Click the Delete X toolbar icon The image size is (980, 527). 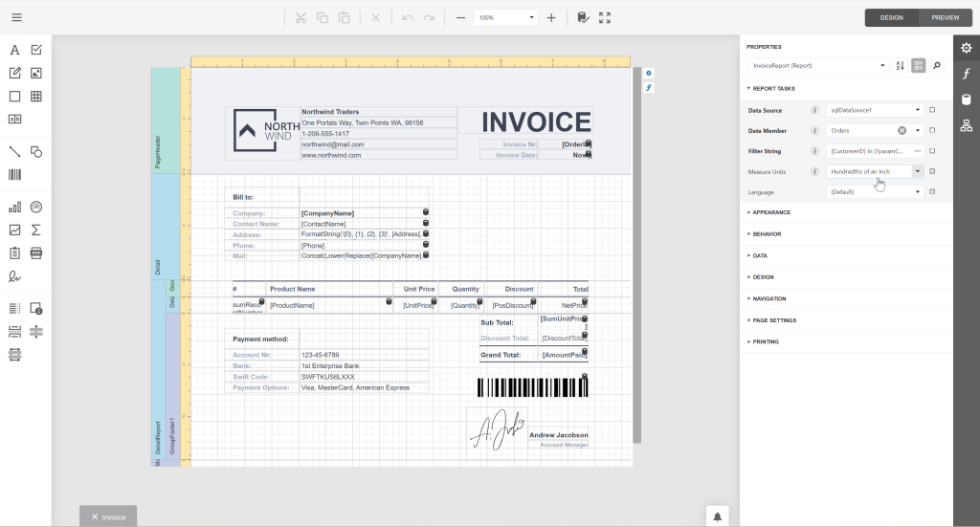(x=375, y=17)
